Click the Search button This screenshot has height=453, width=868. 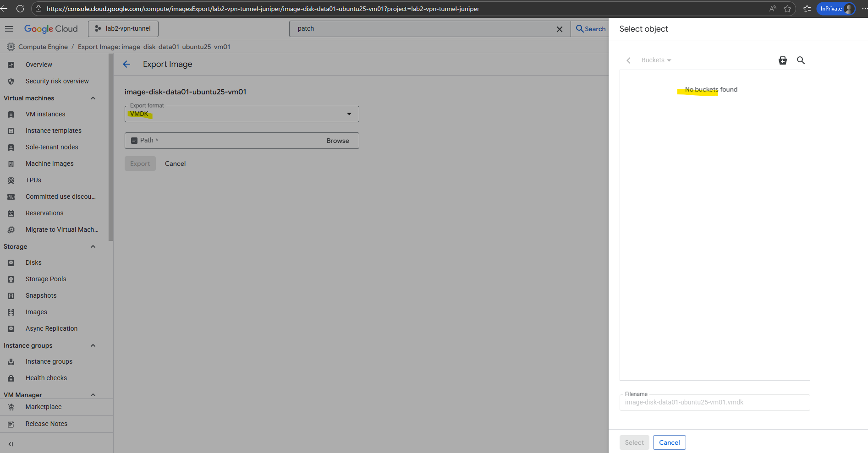point(591,28)
